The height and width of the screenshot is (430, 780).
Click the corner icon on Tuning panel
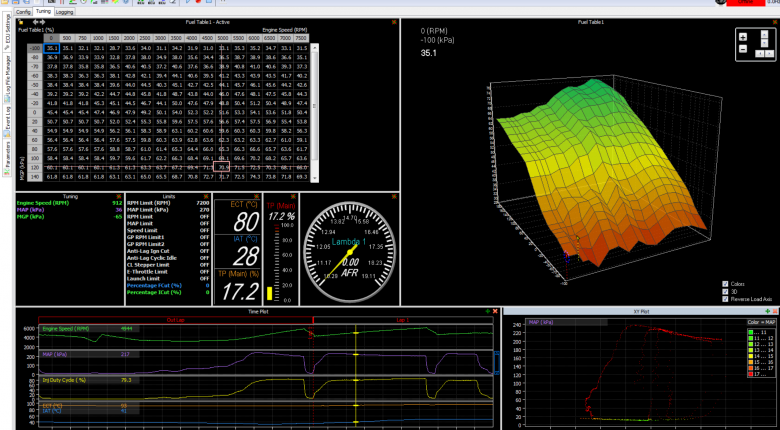tap(118, 196)
